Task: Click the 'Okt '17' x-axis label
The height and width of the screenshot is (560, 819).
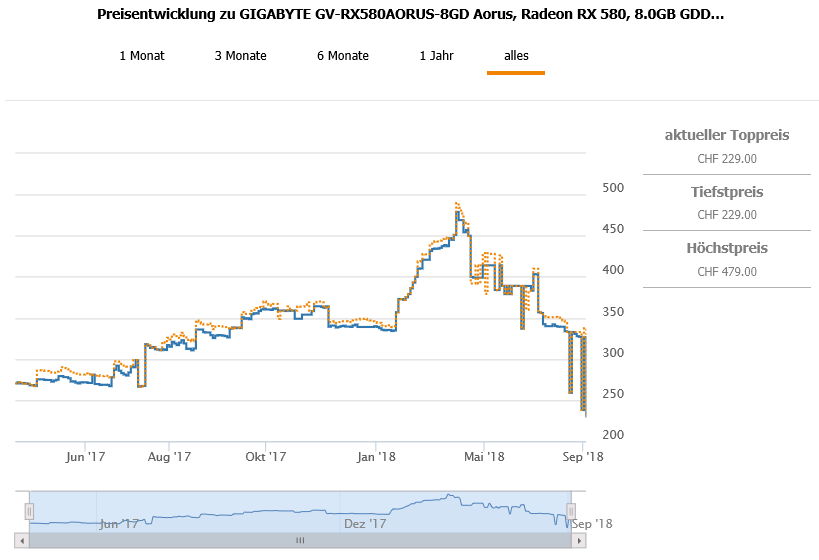Action: coord(266,457)
